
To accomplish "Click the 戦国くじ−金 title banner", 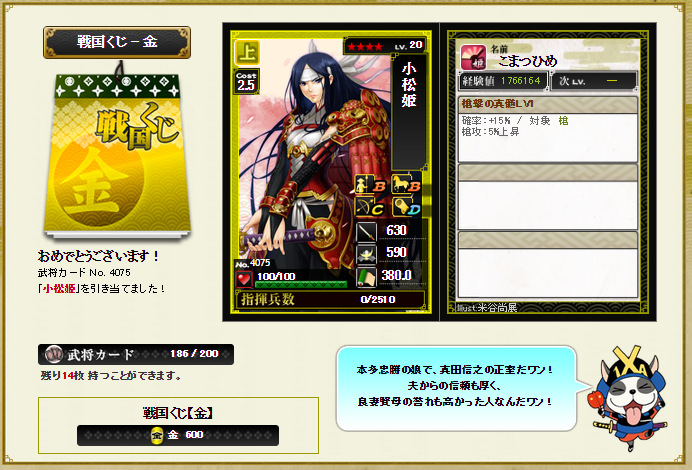I will click(117, 42).
